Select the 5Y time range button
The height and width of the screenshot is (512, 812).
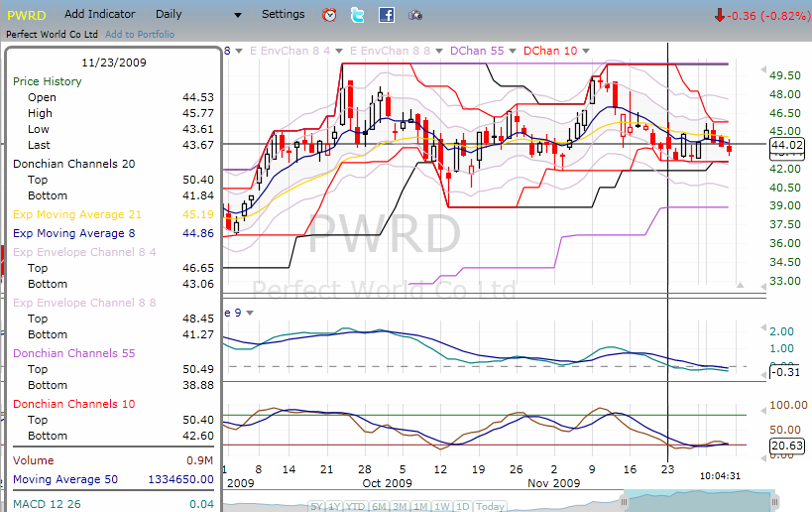(x=316, y=506)
